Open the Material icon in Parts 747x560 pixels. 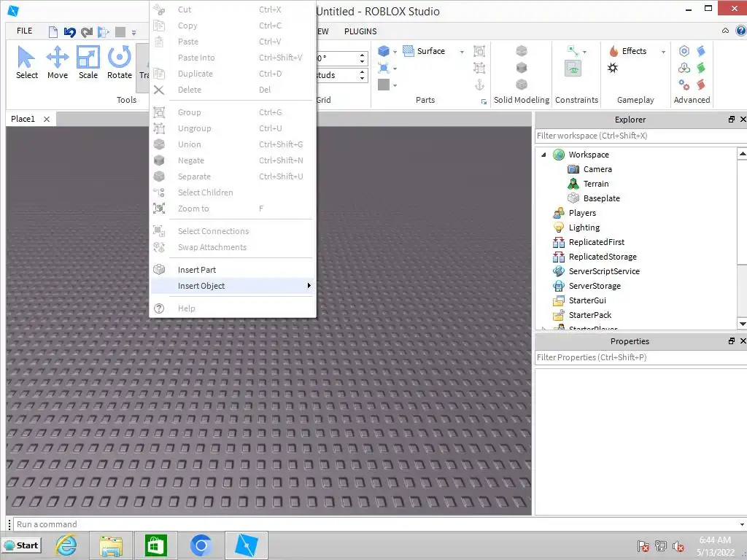384,68
